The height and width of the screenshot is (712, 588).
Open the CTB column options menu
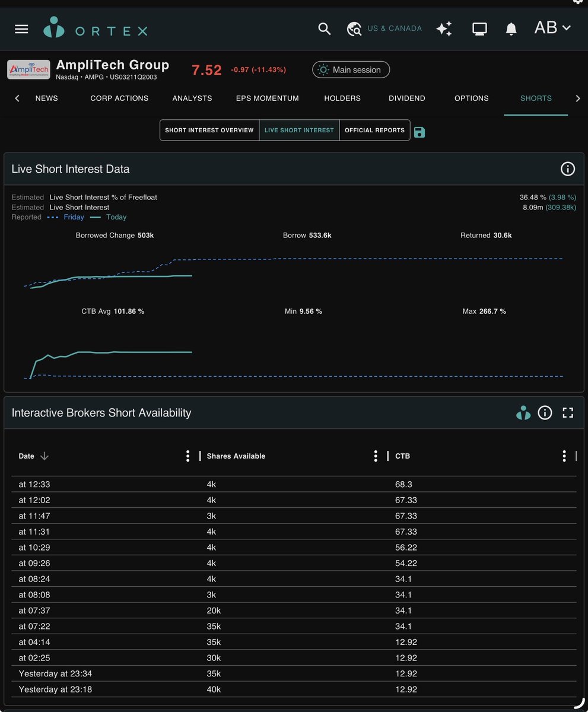[x=564, y=456]
